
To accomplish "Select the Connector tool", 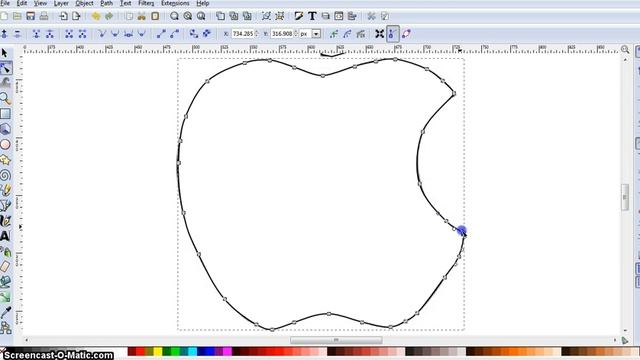I will pos(5,328).
